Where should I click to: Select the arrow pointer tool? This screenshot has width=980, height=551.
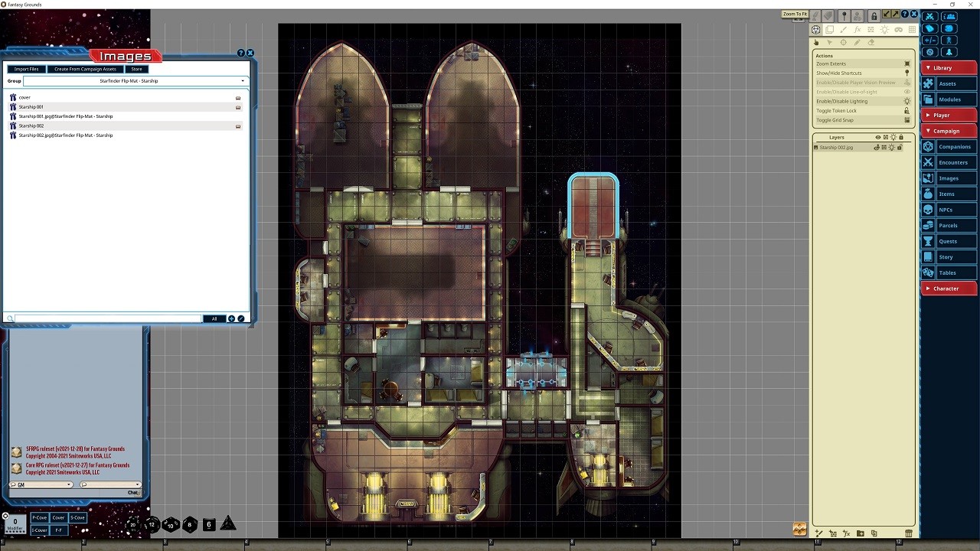(x=829, y=42)
